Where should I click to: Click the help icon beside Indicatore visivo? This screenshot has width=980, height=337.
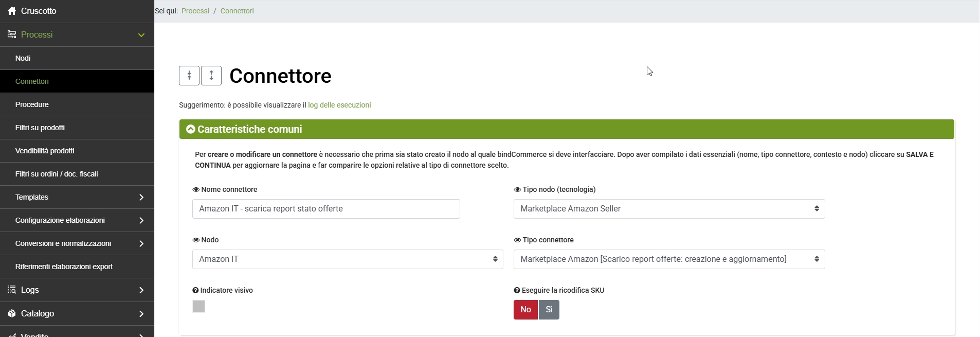coord(195,290)
